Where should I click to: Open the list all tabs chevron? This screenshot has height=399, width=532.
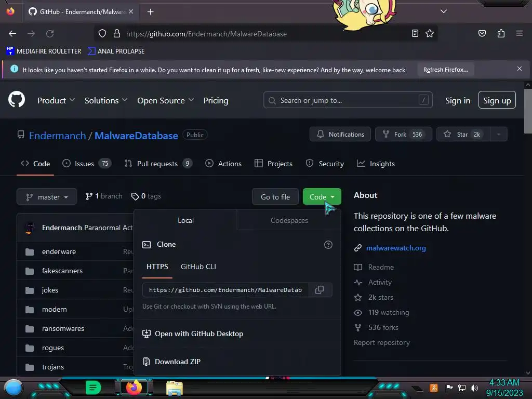coord(443,11)
